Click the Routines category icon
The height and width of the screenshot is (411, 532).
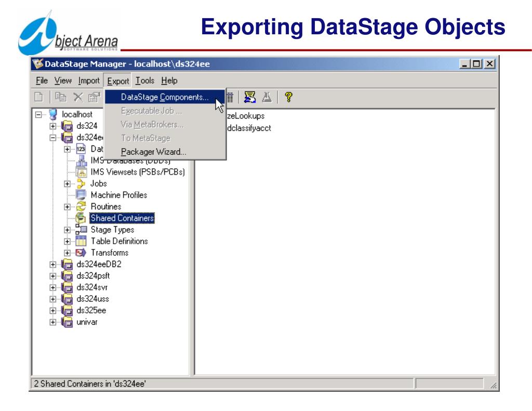[x=82, y=206]
